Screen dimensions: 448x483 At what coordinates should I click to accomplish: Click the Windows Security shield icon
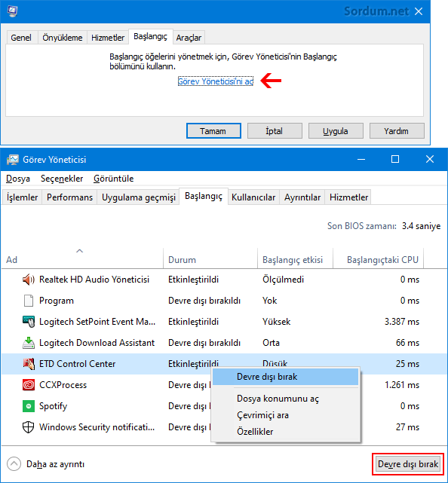[x=29, y=427]
